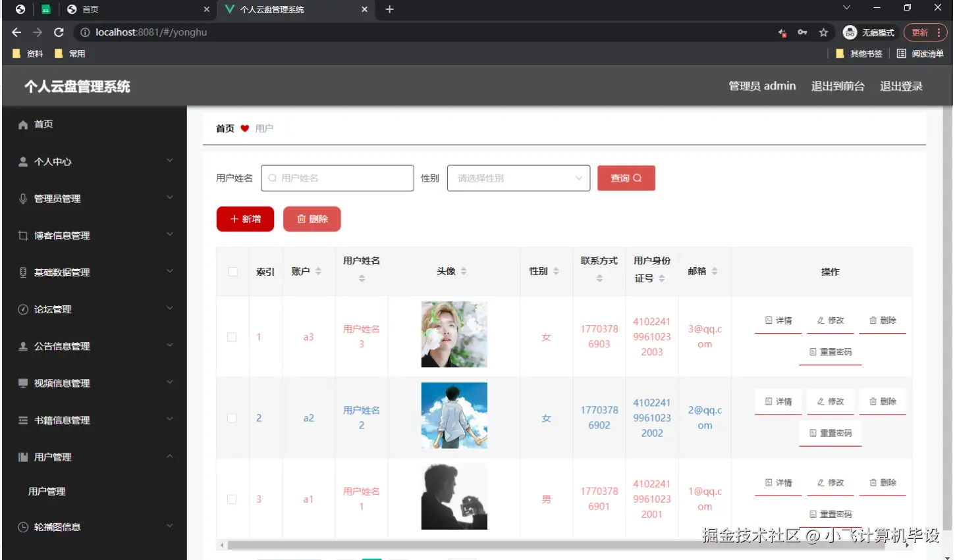
Task: Open the avatar image of account a1
Action: pos(454,497)
